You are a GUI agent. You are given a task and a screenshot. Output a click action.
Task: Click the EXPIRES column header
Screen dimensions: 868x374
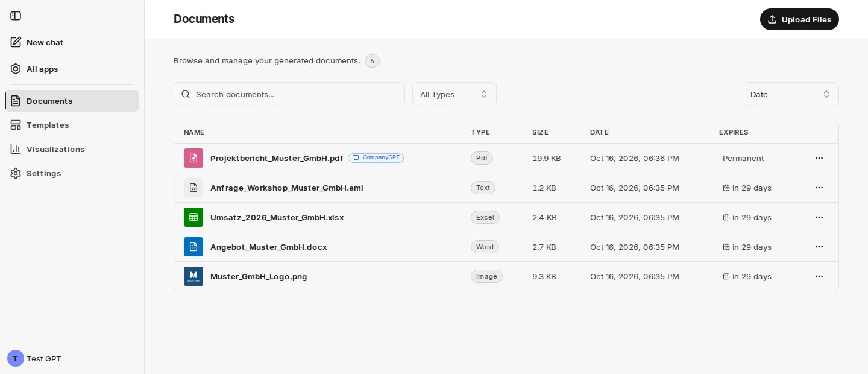(734, 132)
